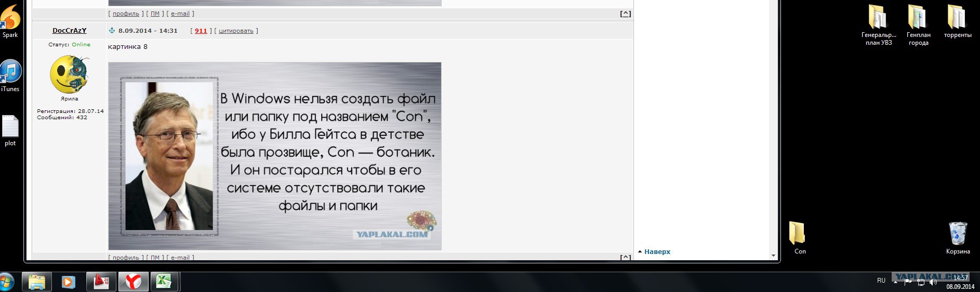Click the browser scrollbar down arrow
Image resolution: width=980 pixels, height=292 pixels.
[773, 256]
